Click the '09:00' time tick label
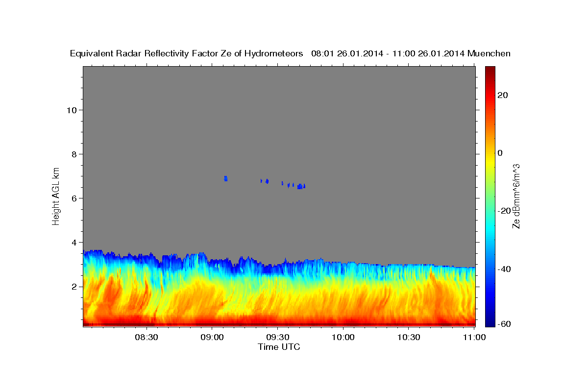The height and width of the screenshot is (392, 588). tap(212, 337)
